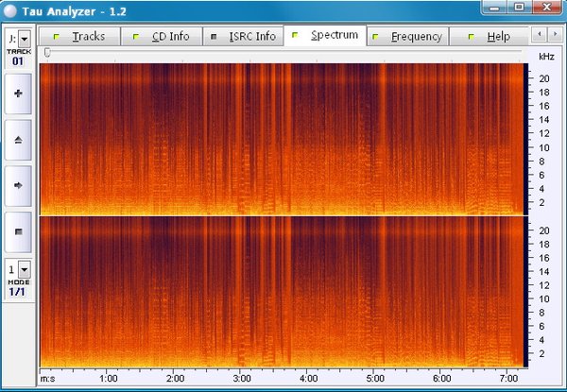
Task: Open the ISRC Info tab
Action: [243, 36]
